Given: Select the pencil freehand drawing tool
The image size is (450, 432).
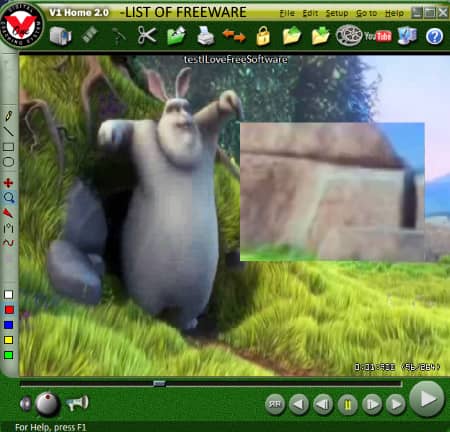Looking at the screenshot, I should click(9, 116).
